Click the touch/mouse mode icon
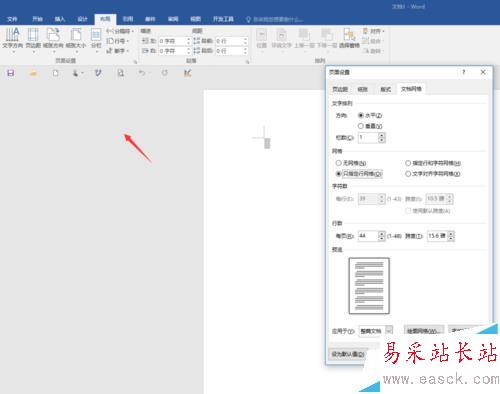500x394 pixels. (77, 73)
